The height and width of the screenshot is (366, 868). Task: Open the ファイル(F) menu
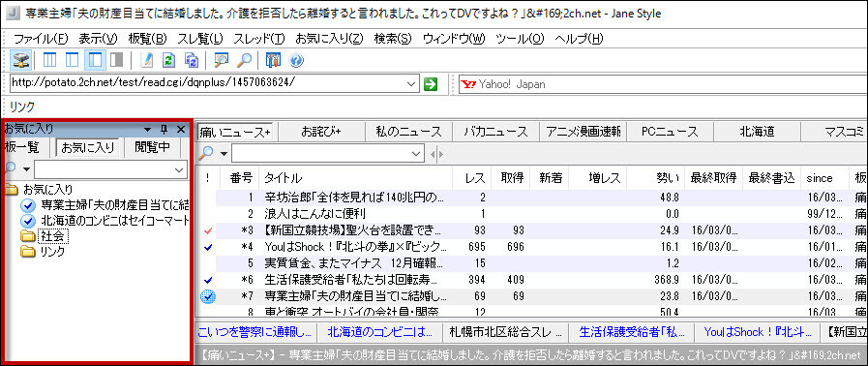pos(41,38)
